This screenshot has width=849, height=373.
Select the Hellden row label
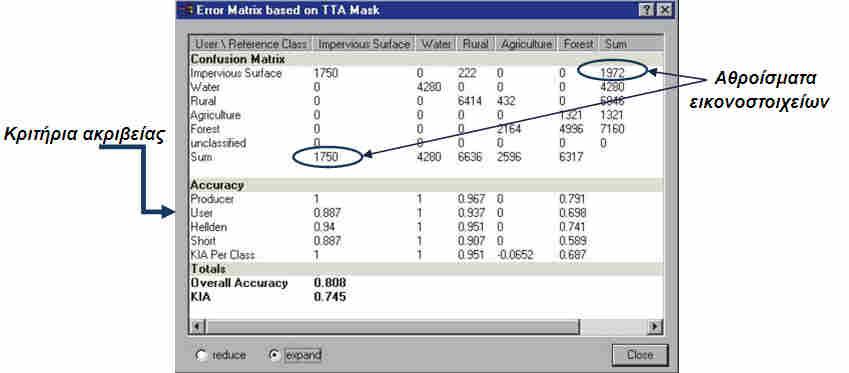208,227
